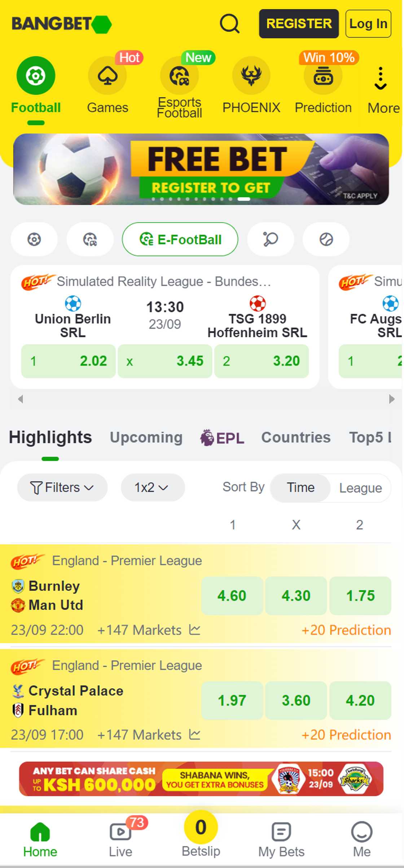Click the Log In button
Image resolution: width=404 pixels, height=868 pixels.
[x=368, y=24]
